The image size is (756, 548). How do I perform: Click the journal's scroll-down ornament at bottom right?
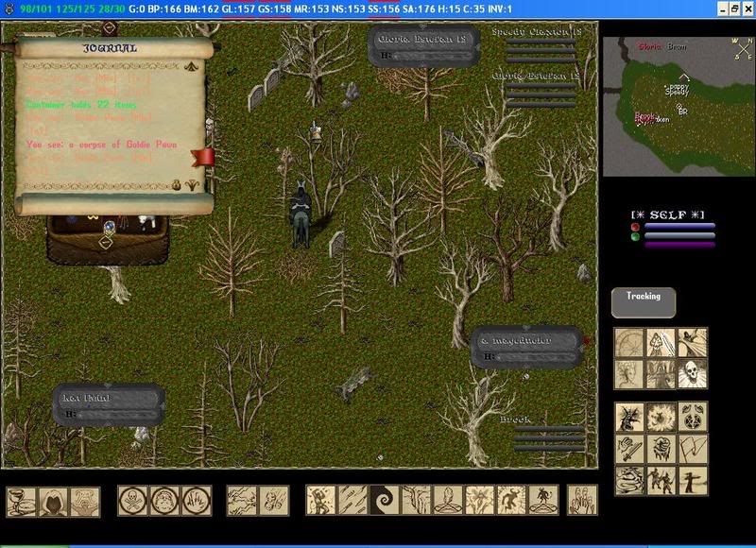tap(193, 185)
